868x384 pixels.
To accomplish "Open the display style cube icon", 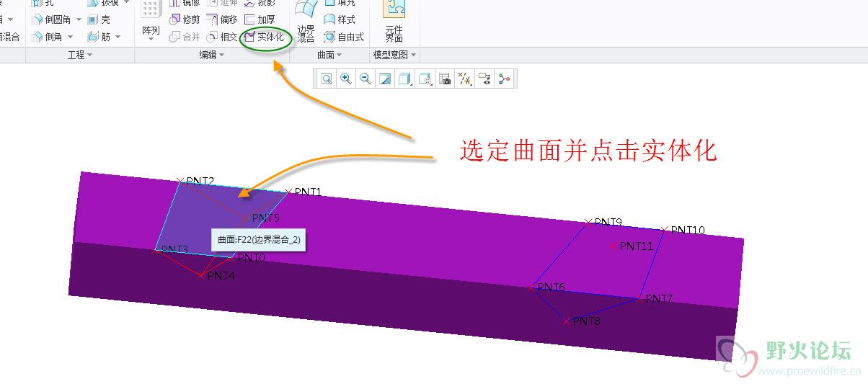I will coord(405,79).
